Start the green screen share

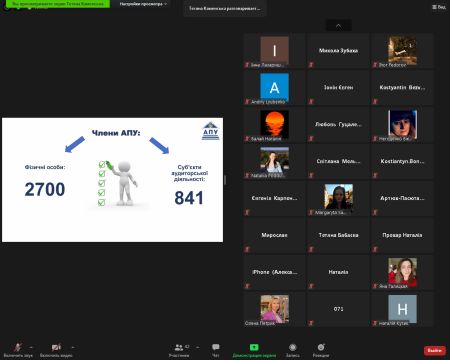tap(254, 350)
